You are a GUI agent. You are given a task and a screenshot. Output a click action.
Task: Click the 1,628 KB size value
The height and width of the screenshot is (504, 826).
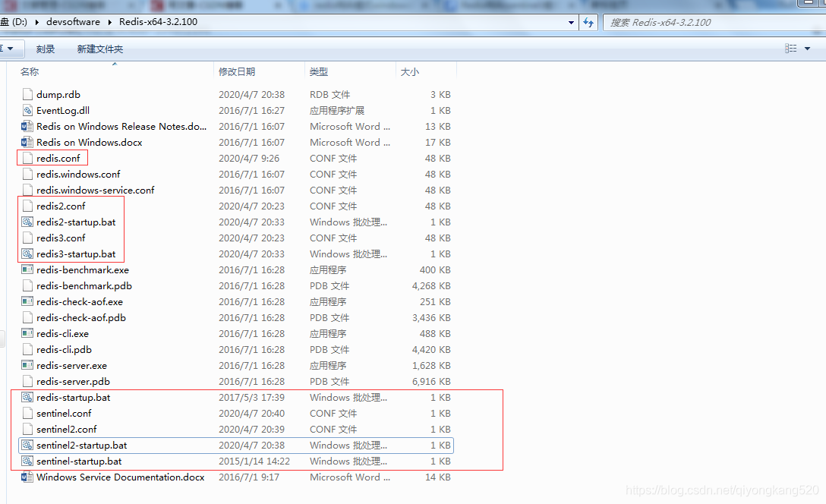click(x=431, y=366)
